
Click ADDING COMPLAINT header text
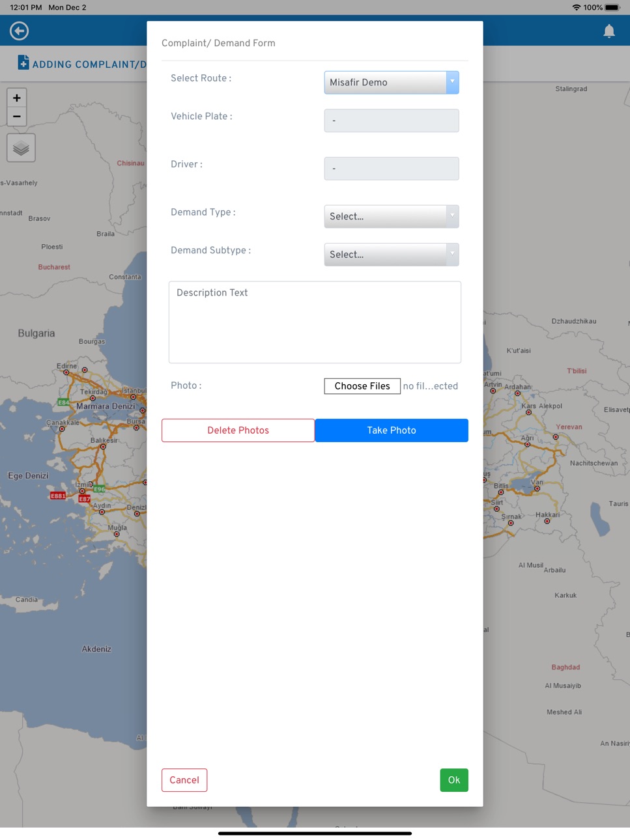[89, 64]
